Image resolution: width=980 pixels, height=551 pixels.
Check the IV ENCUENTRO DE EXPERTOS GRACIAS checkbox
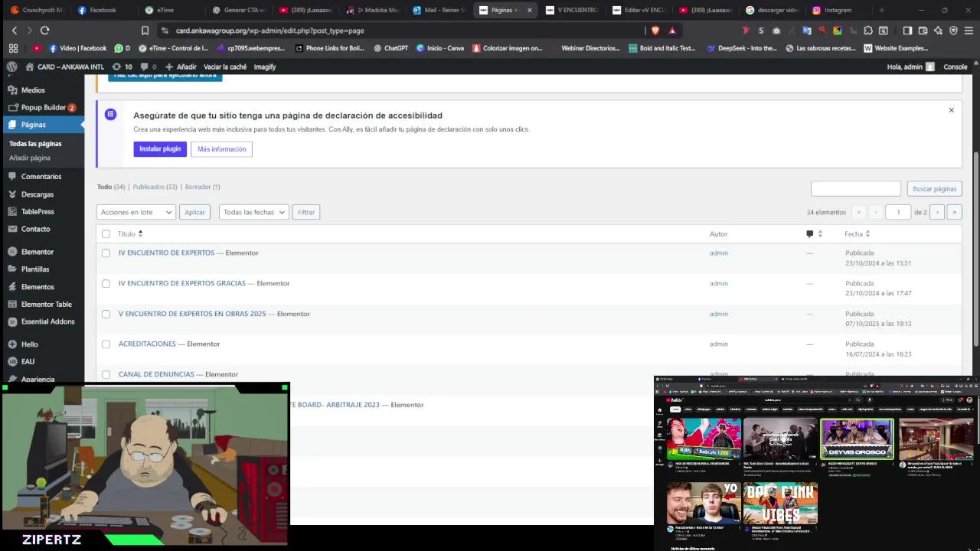(x=106, y=283)
